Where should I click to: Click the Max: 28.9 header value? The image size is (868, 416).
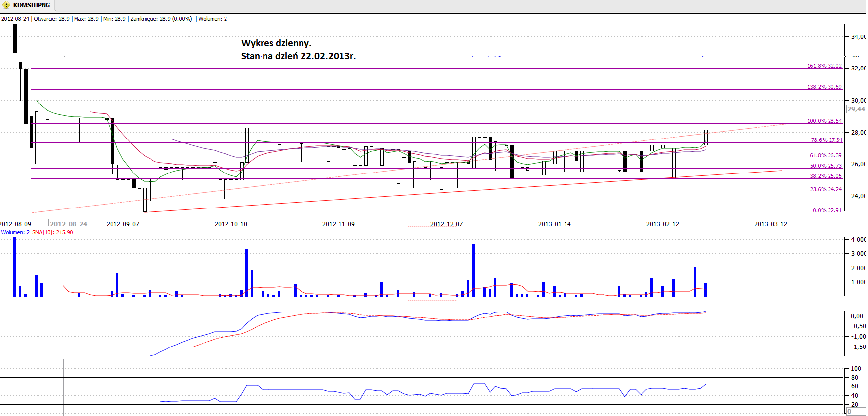[86, 19]
